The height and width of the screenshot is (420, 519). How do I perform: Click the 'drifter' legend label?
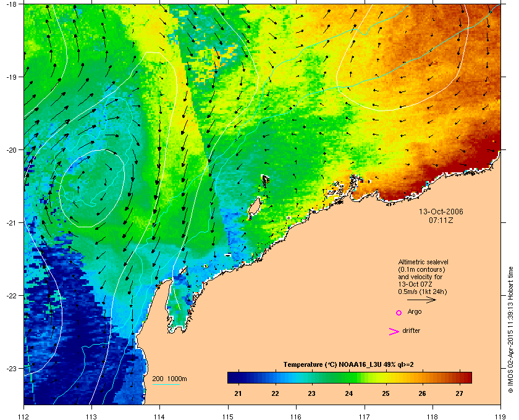point(411,330)
